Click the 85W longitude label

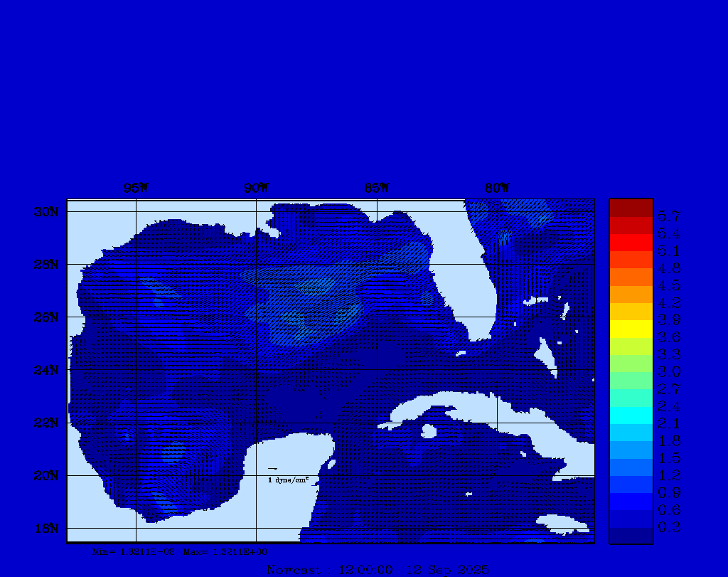tap(377, 189)
